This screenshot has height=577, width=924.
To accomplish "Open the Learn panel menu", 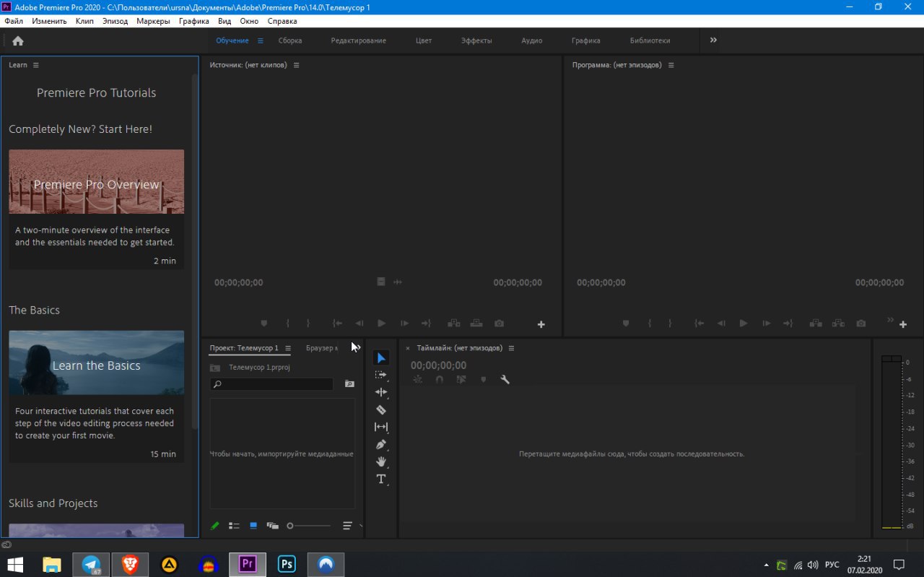I will pos(36,65).
